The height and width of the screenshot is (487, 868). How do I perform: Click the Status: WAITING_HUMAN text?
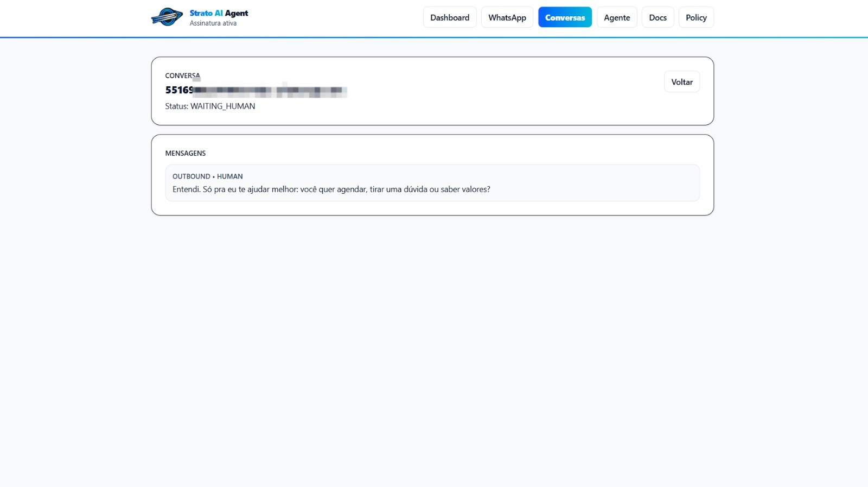(x=210, y=106)
